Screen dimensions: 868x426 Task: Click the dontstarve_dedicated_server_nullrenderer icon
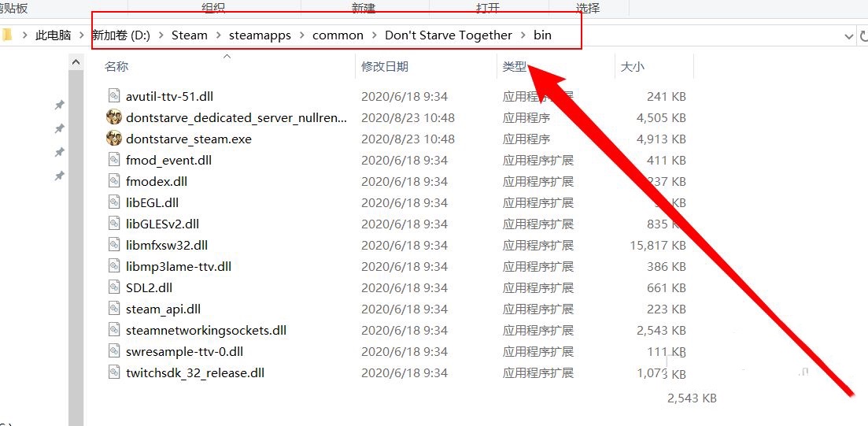(113, 117)
